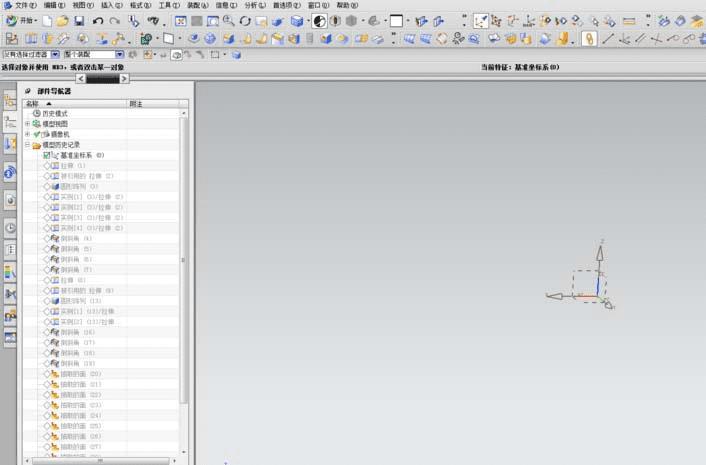Open the 整个装配 scope dropdown
Screen dimensions: 706x465
[119, 54]
